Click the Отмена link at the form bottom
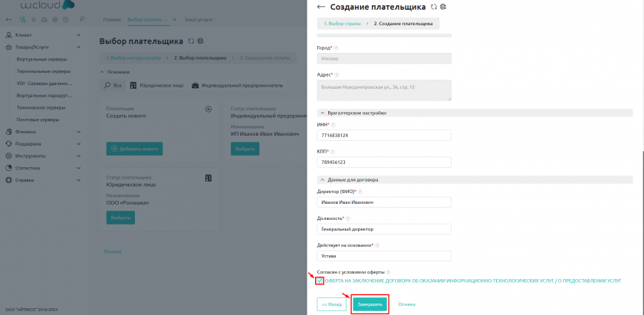 [x=407, y=304]
